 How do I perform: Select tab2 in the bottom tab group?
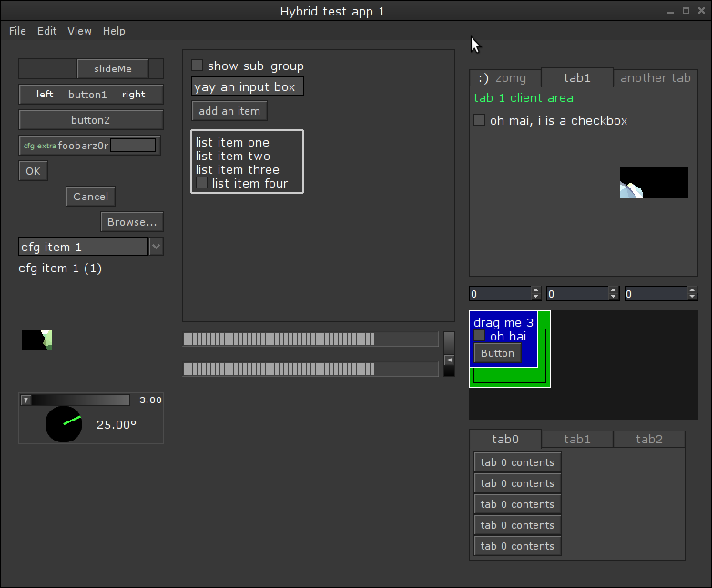click(648, 440)
